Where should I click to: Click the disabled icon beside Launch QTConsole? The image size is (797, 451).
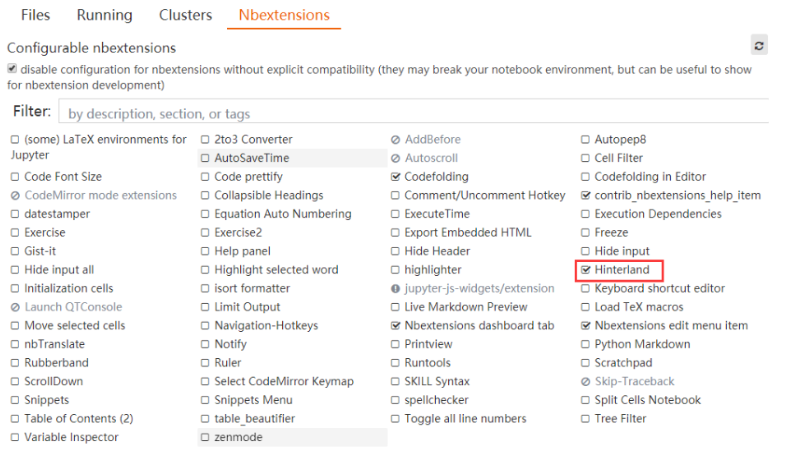[x=15, y=308]
